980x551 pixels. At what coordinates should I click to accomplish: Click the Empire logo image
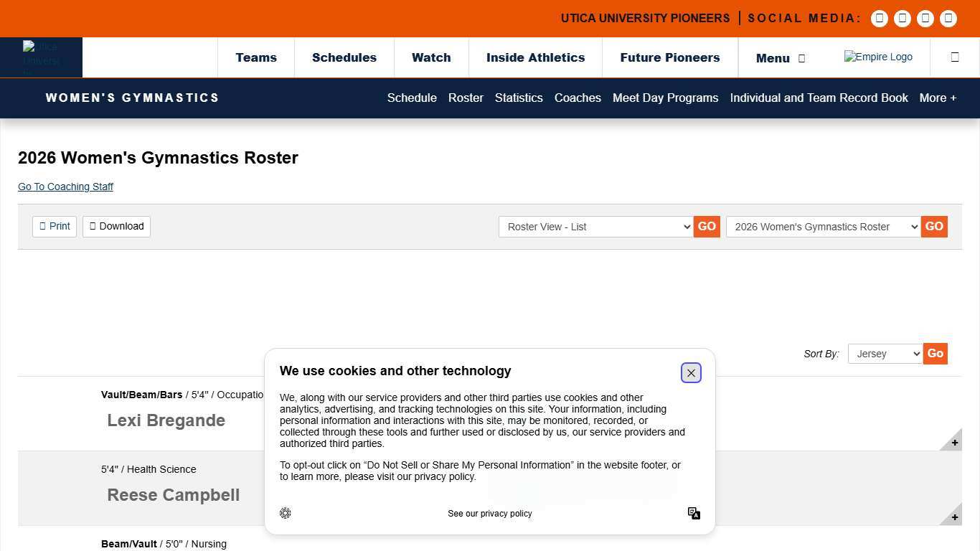[878, 57]
